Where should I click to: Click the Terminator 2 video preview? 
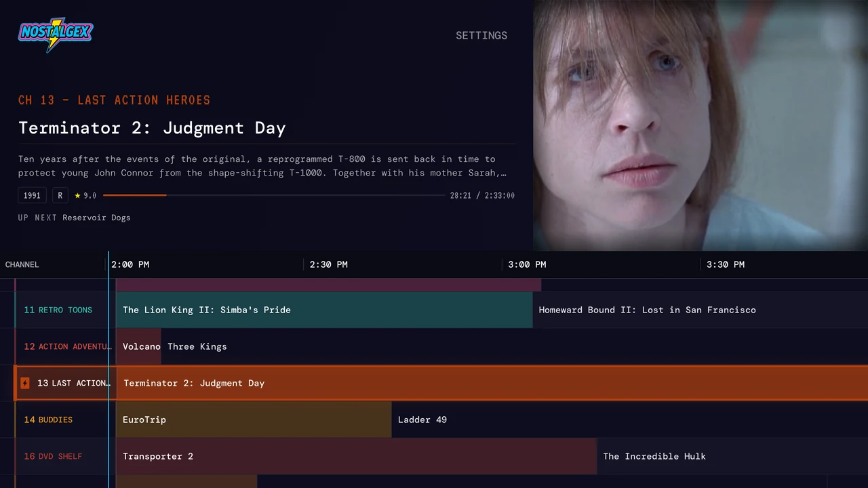pos(701,125)
